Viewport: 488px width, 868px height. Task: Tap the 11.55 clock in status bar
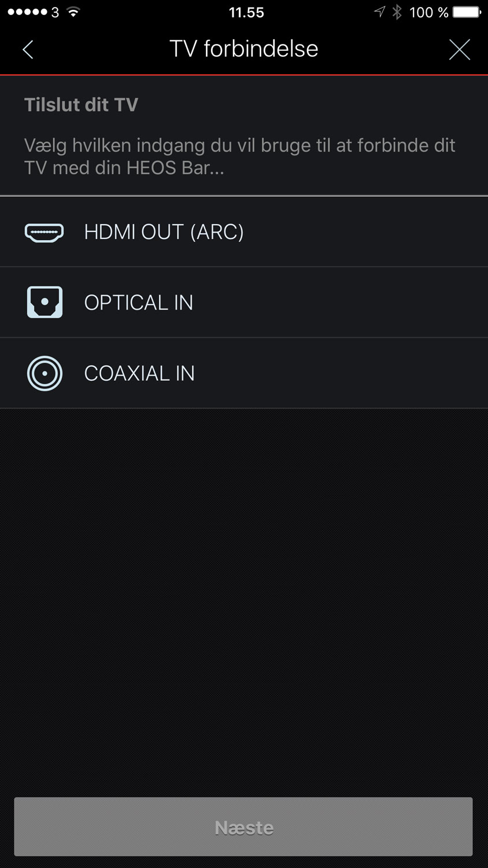(x=246, y=13)
